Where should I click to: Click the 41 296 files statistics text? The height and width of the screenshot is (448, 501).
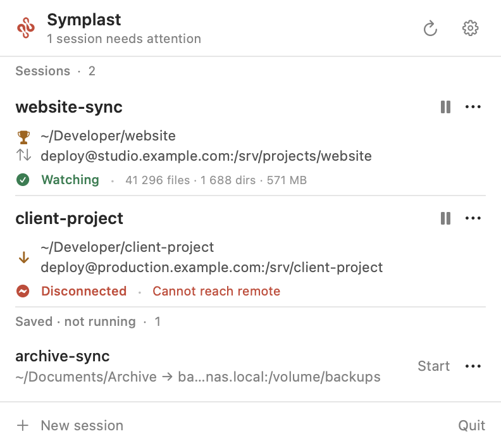click(x=216, y=180)
